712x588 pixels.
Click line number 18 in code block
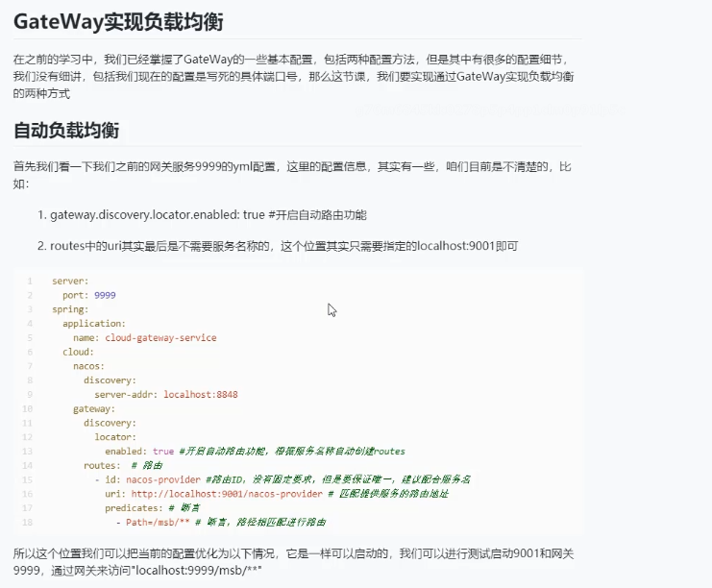[27, 522]
